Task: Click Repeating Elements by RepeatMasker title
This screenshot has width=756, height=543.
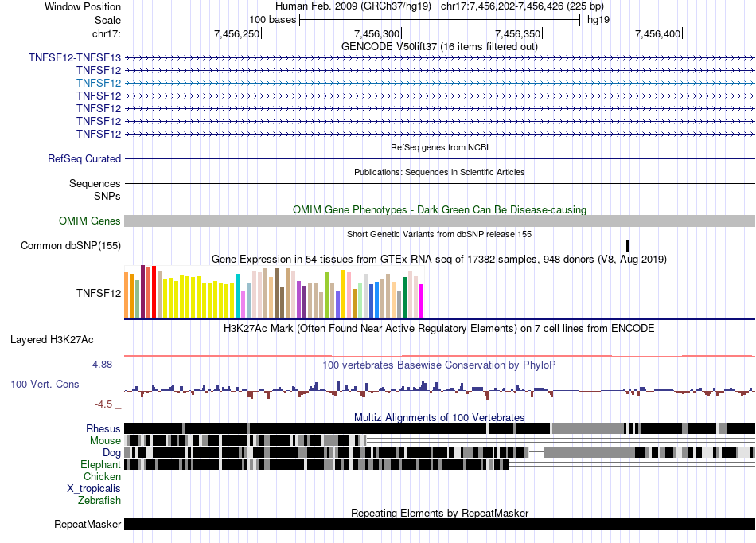Action: tap(439, 513)
